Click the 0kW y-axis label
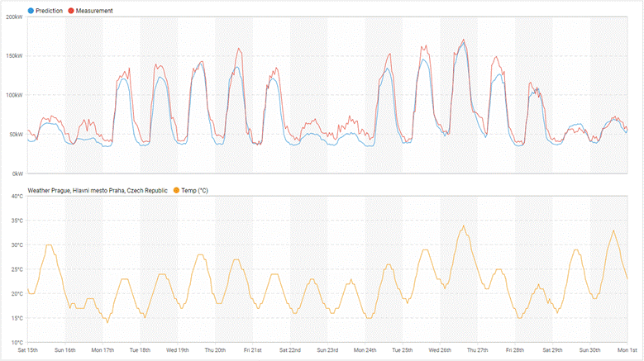644x361 pixels. [x=17, y=173]
